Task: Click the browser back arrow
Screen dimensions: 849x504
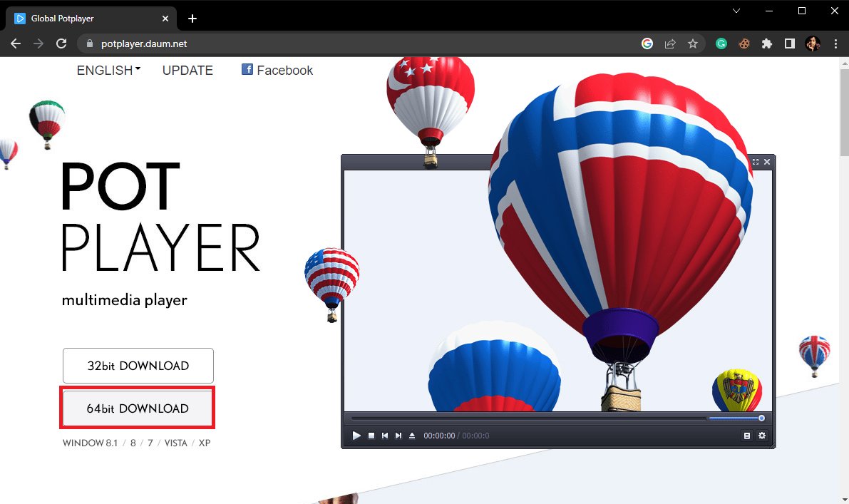Action: click(x=16, y=44)
